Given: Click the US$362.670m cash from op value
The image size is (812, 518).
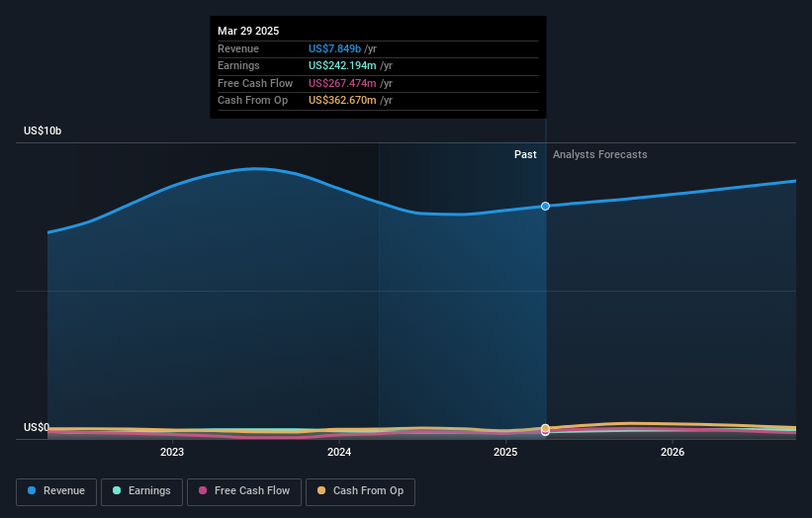Looking at the screenshot, I should pyautogui.click(x=342, y=101).
